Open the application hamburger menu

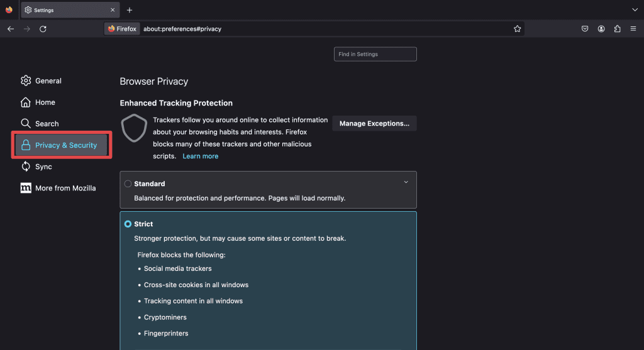633,29
